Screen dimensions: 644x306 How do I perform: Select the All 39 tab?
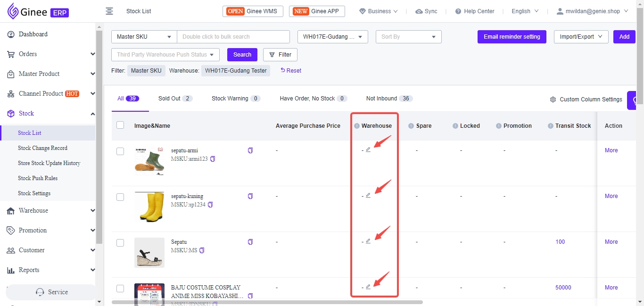128,99
